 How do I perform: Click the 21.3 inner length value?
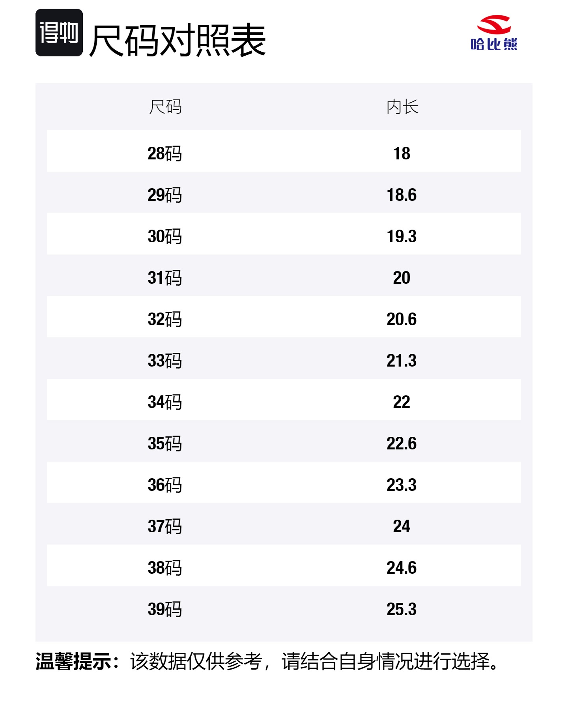[402, 361]
